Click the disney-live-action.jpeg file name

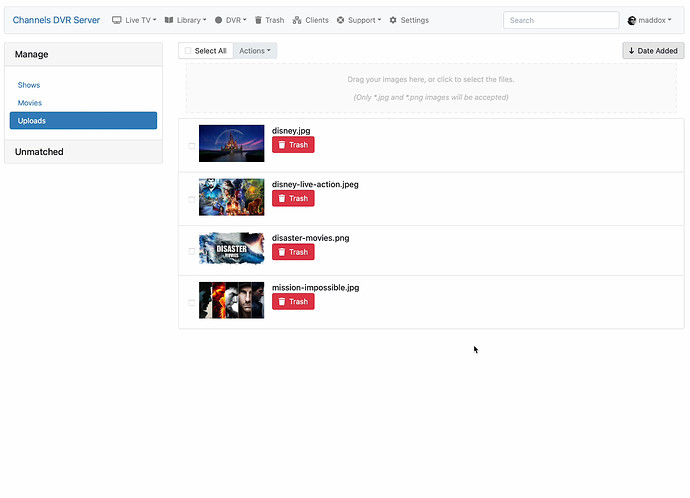315,184
